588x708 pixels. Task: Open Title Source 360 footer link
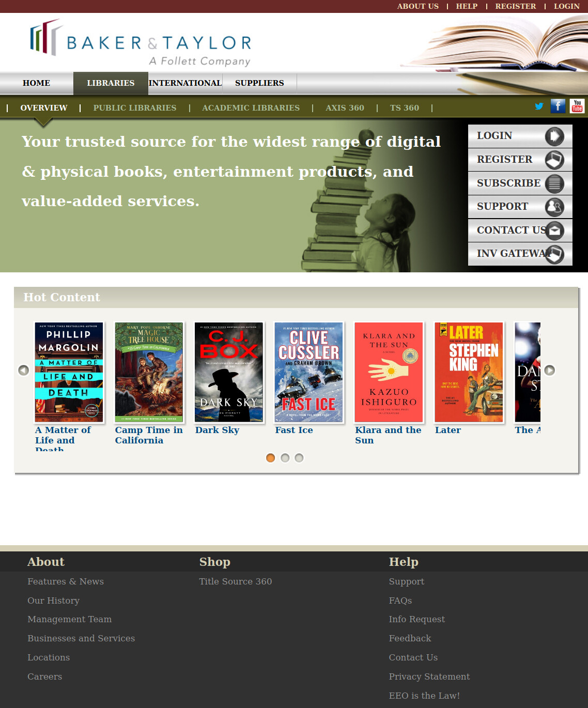pyautogui.click(x=236, y=581)
